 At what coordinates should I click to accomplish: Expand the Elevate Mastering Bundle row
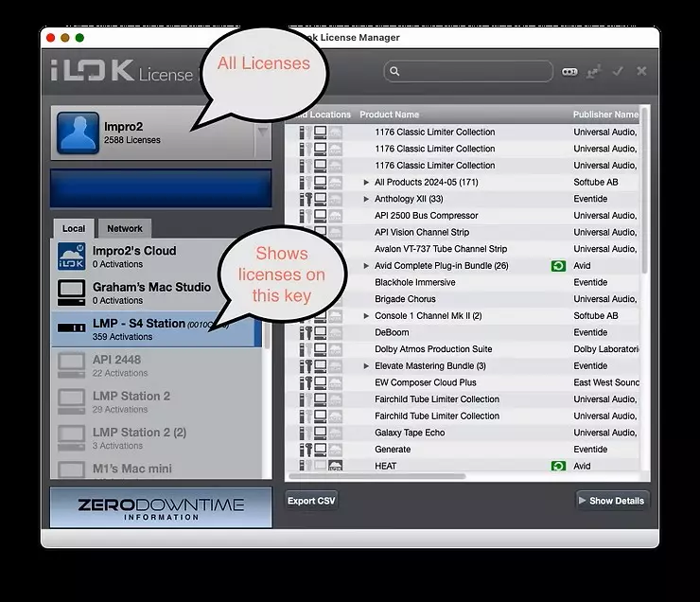pyautogui.click(x=367, y=366)
